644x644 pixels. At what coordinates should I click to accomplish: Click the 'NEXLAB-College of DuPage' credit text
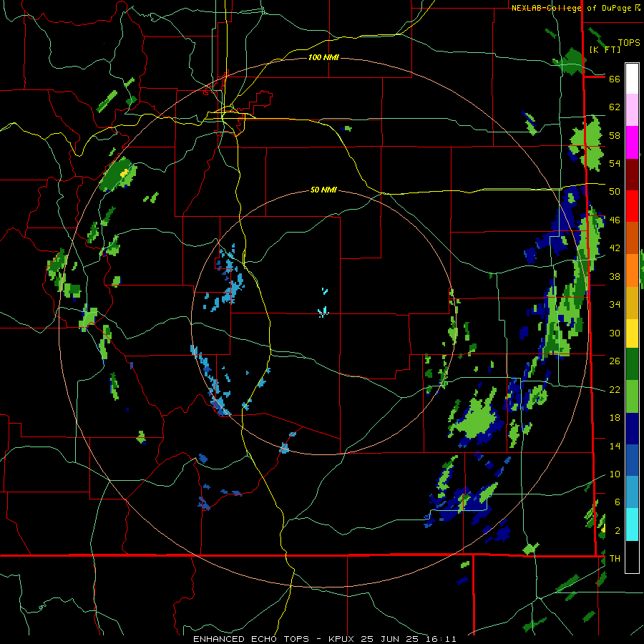[x=572, y=8]
